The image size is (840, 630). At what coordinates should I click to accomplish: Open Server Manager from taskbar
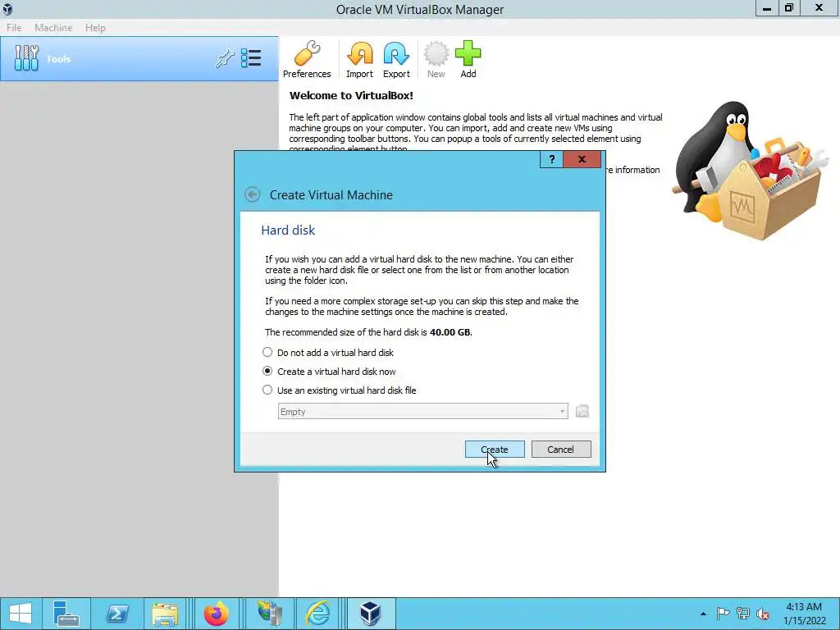click(66, 614)
